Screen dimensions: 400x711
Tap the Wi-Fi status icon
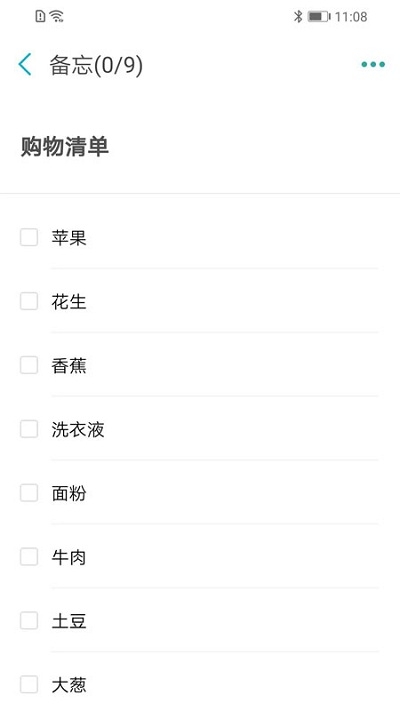(x=57, y=17)
